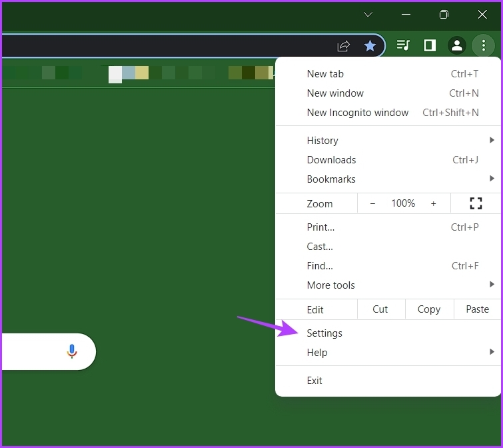Click the share page icon in address bar
The width and height of the screenshot is (503, 448).
pyautogui.click(x=344, y=46)
